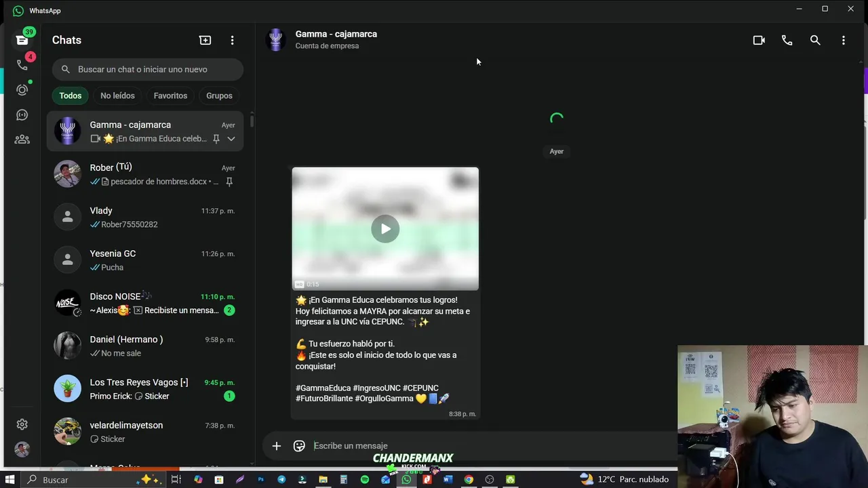The width and height of the screenshot is (868, 488).
Task: Open the Status updates icon
Action: pyautogui.click(x=22, y=90)
